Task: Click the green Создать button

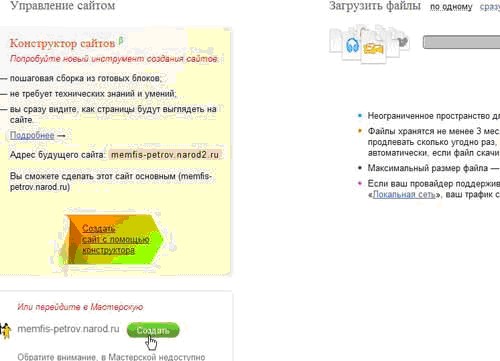Action: pyautogui.click(x=153, y=330)
